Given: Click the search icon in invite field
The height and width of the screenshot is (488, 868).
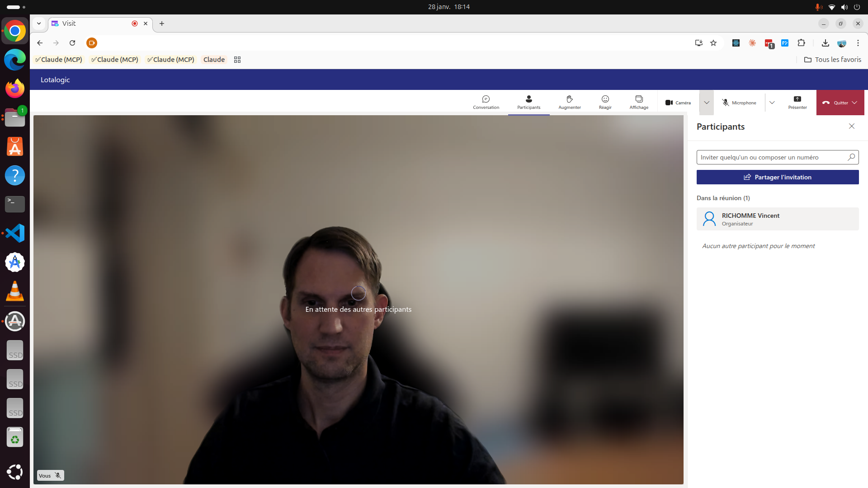Looking at the screenshot, I should 851,157.
